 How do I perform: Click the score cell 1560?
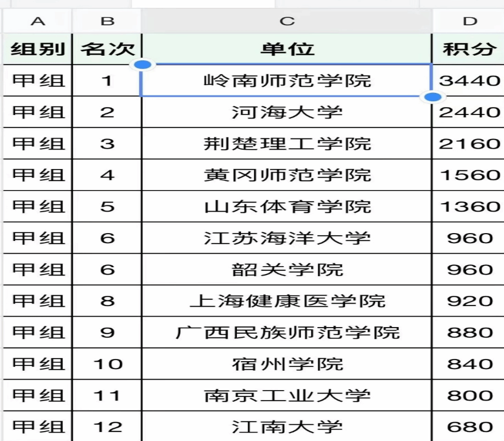coord(469,175)
